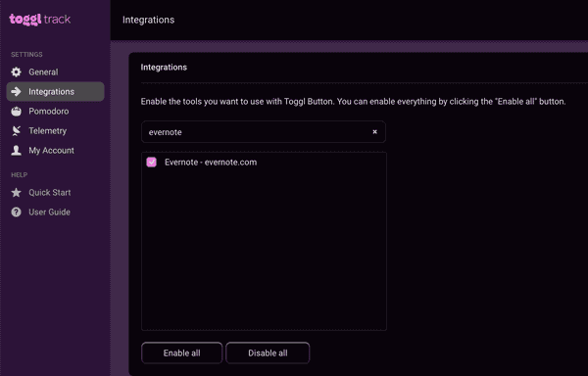Screen dimensions: 588x376
Task: Click the My Account person icon
Action: coord(16,150)
